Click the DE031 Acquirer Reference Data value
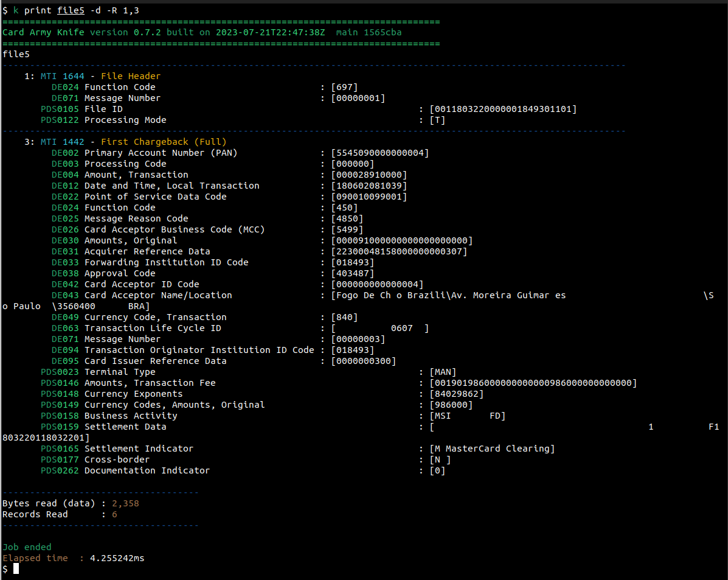728x580 pixels. [399, 251]
